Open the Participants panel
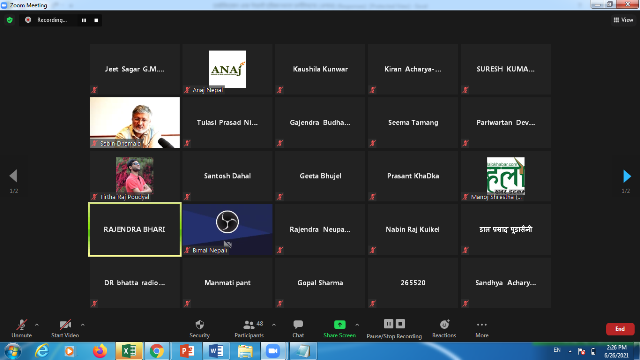Viewport: 640px width, 360px height. coord(249,328)
